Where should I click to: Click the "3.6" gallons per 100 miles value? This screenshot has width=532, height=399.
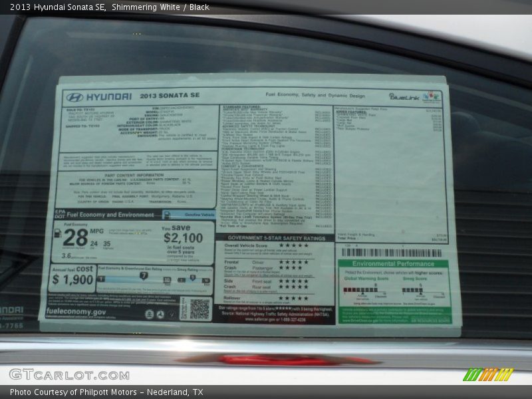pos(66,255)
